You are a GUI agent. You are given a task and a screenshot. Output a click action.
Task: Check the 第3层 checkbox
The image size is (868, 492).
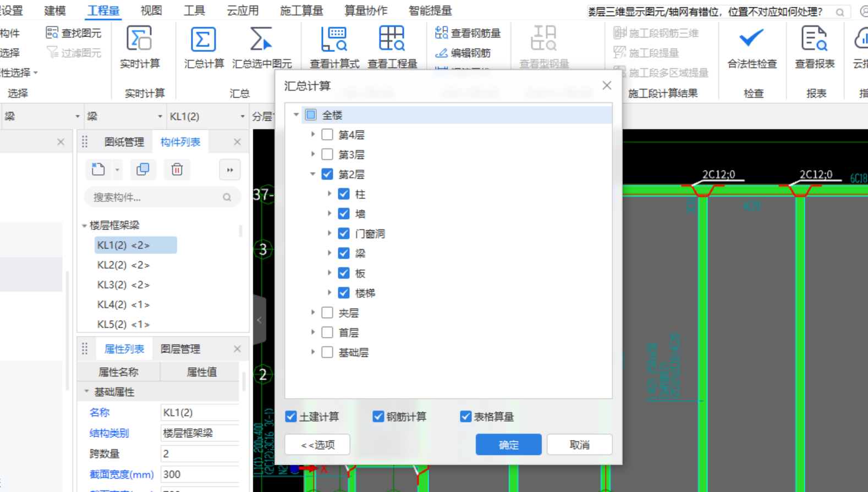coord(327,154)
